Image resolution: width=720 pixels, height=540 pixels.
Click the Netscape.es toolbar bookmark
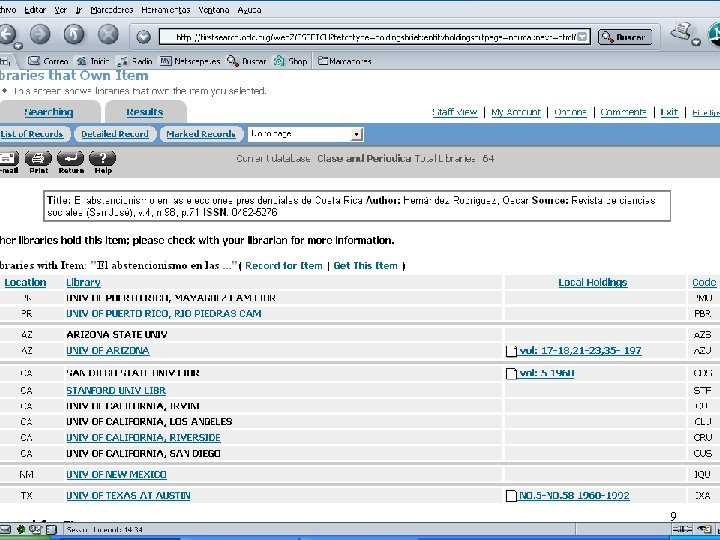pyautogui.click(x=190, y=61)
